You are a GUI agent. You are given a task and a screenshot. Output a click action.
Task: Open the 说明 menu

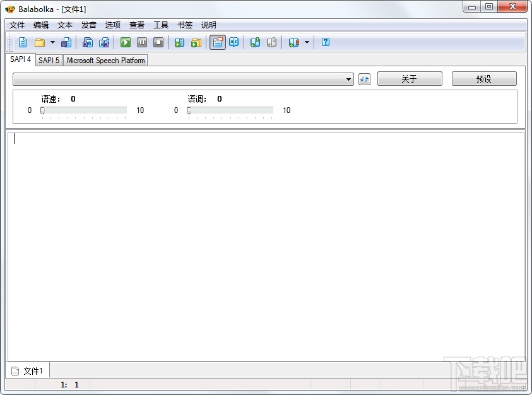click(x=209, y=25)
